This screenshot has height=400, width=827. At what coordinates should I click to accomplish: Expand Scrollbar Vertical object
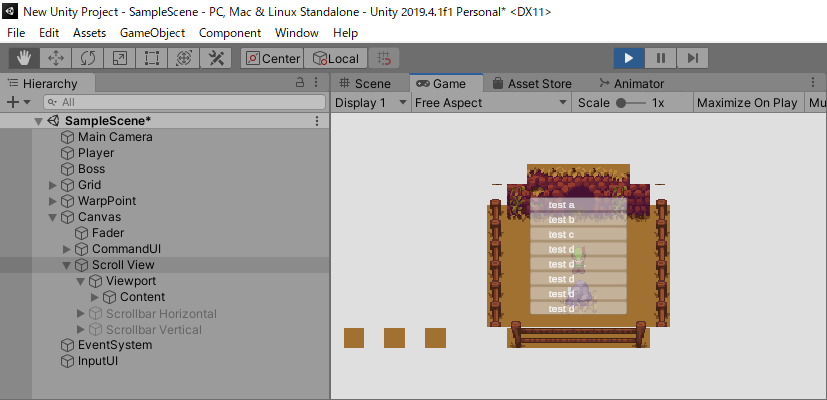click(80, 330)
